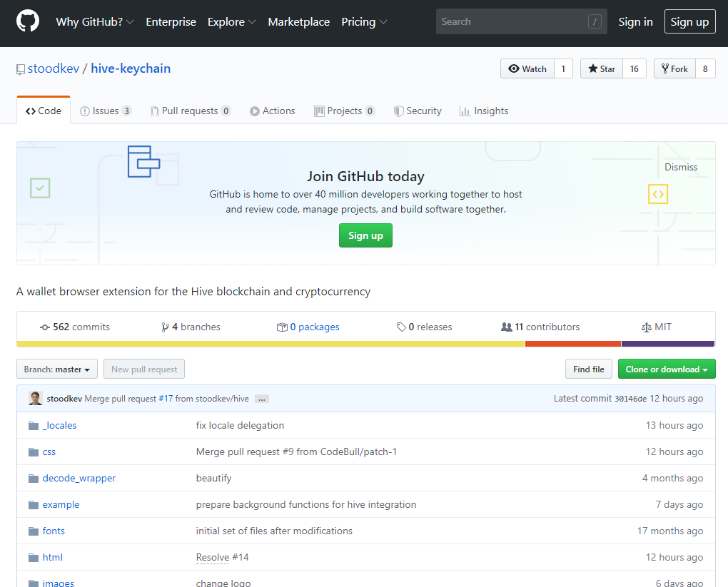728x587 pixels.
Task: Dismiss the Join GitHub banner
Action: click(x=681, y=167)
